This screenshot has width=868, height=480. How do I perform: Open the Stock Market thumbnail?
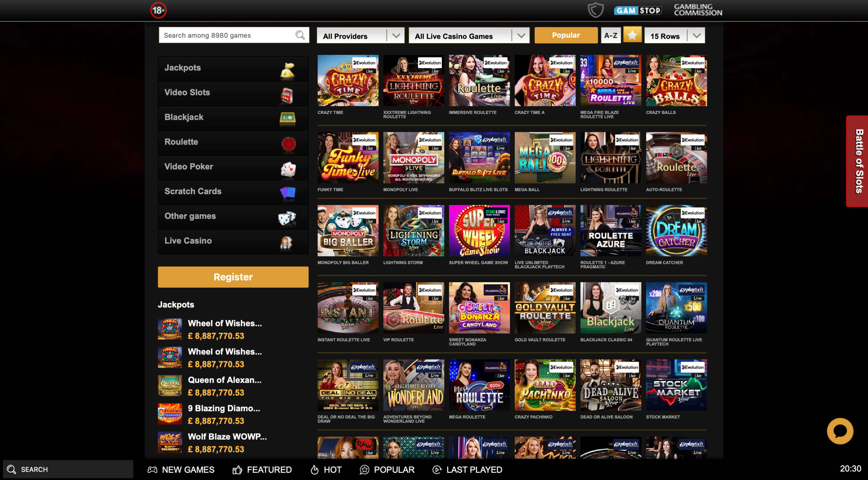[x=676, y=385]
